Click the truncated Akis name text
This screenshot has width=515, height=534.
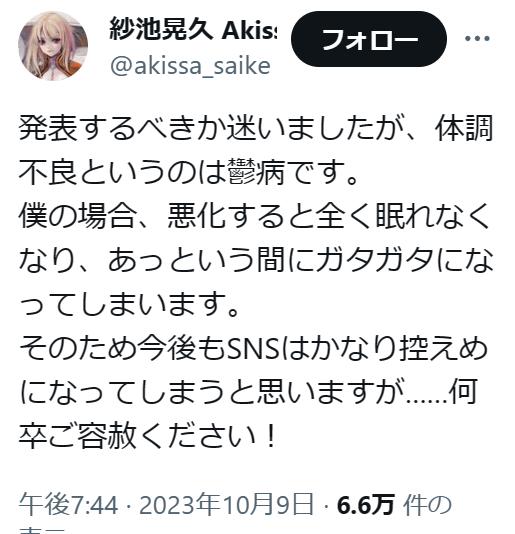click(x=250, y=31)
